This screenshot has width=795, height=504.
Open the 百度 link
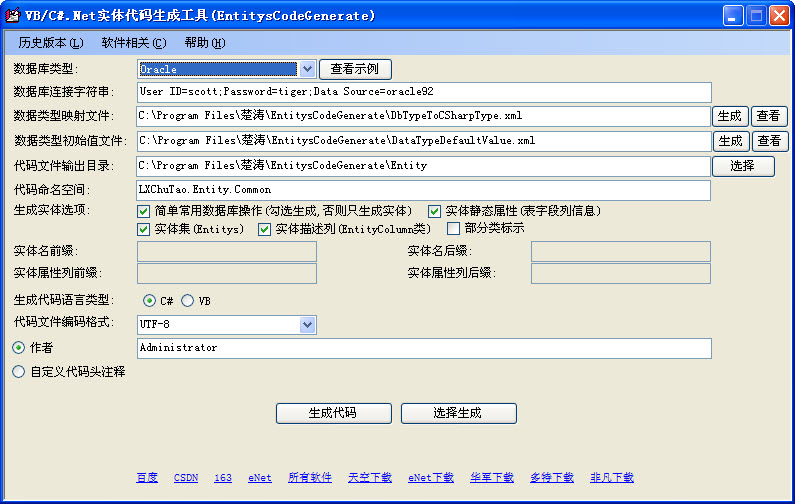147,478
